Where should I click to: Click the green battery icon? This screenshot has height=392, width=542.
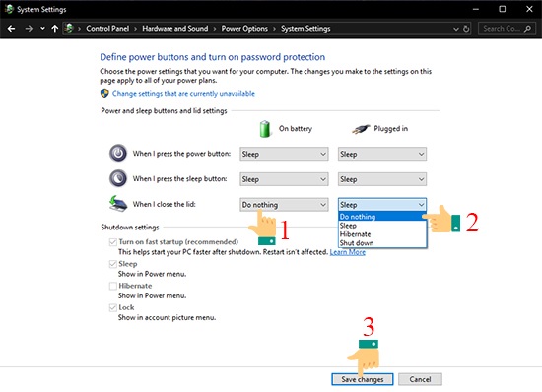pyautogui.click(x=265, y=129)
